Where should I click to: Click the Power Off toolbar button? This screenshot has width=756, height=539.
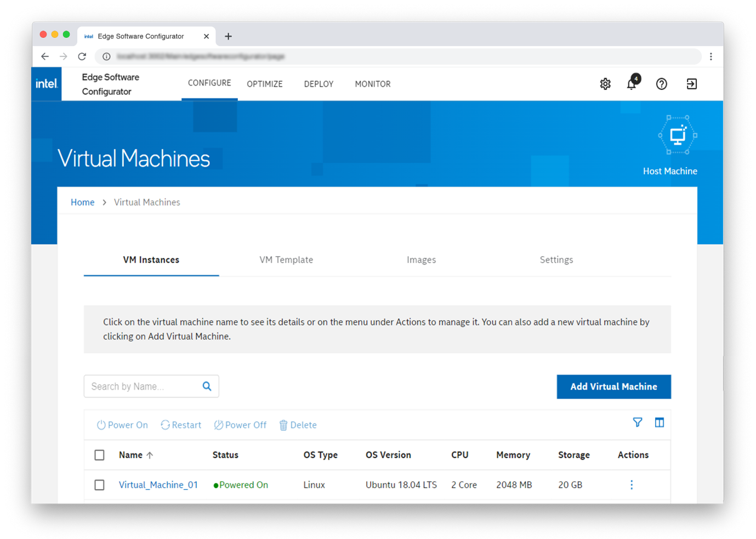coord(240,425)
